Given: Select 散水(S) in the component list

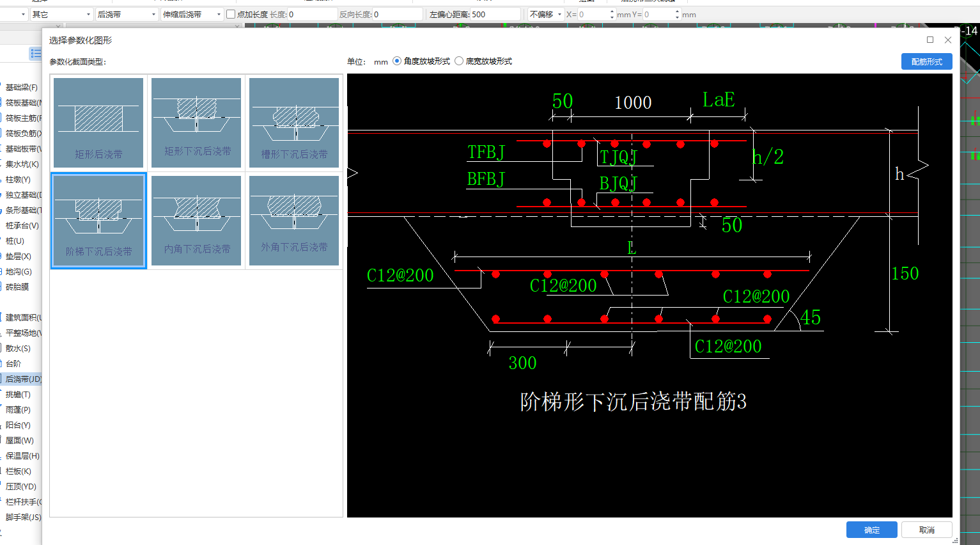Looking at the screenshot, I should pyautogui.click(x=18, y=348).
